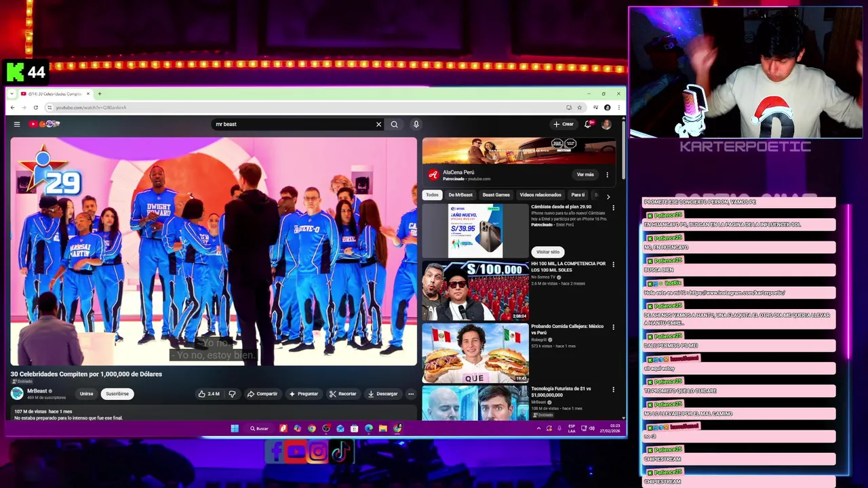868x488 pixels.
Task: Click the Crear button
Action: pyautogui.click(x=564, y=124)
